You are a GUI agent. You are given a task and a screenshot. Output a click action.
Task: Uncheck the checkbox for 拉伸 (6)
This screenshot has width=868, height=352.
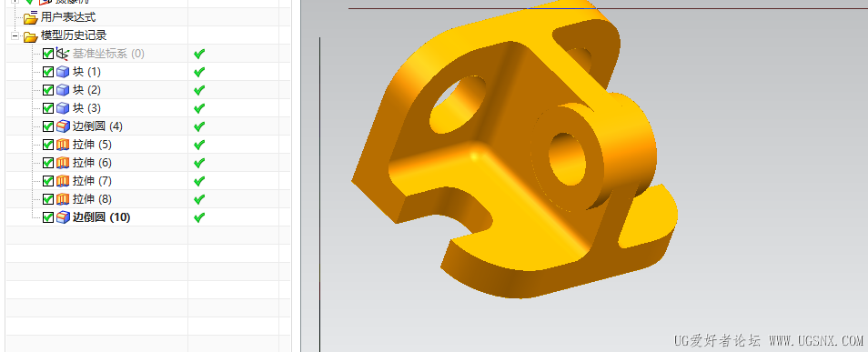pos(48,163)
